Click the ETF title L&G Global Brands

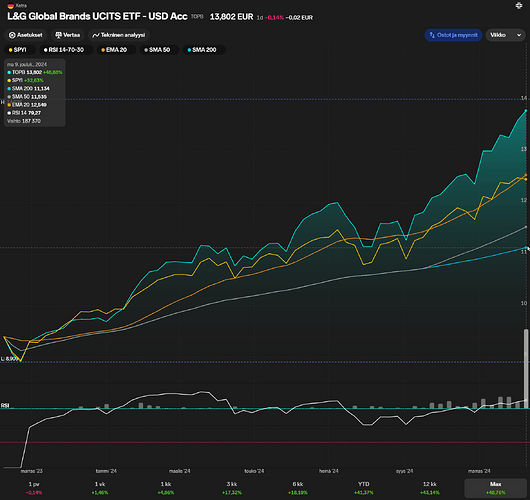97,16
